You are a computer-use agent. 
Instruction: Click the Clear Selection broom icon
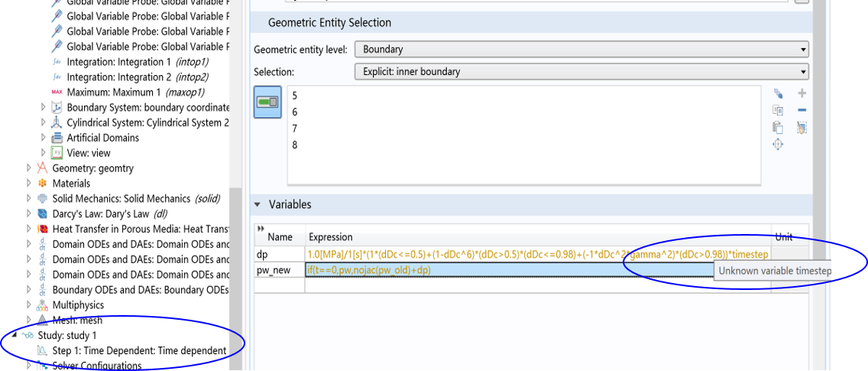tap(802, 128)
